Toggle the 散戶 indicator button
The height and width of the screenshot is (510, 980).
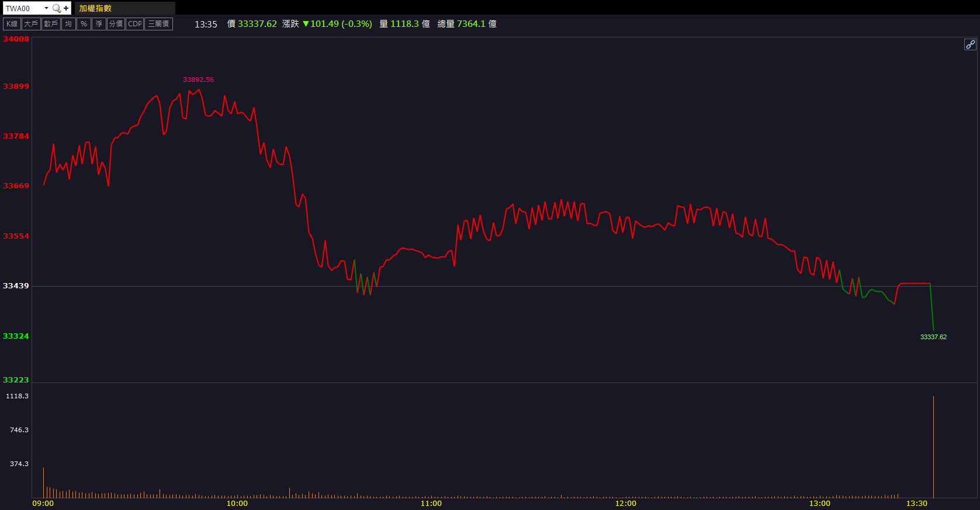(x=51, y=24)
